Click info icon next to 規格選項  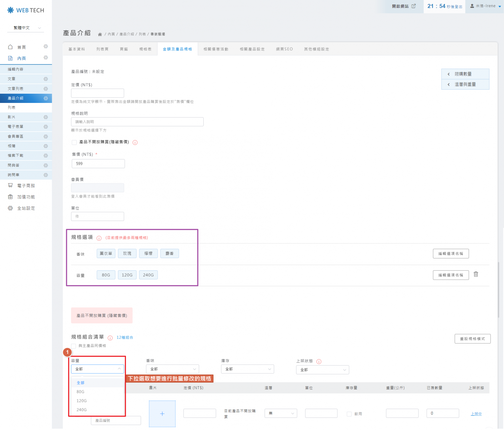[x=99, y=238]
